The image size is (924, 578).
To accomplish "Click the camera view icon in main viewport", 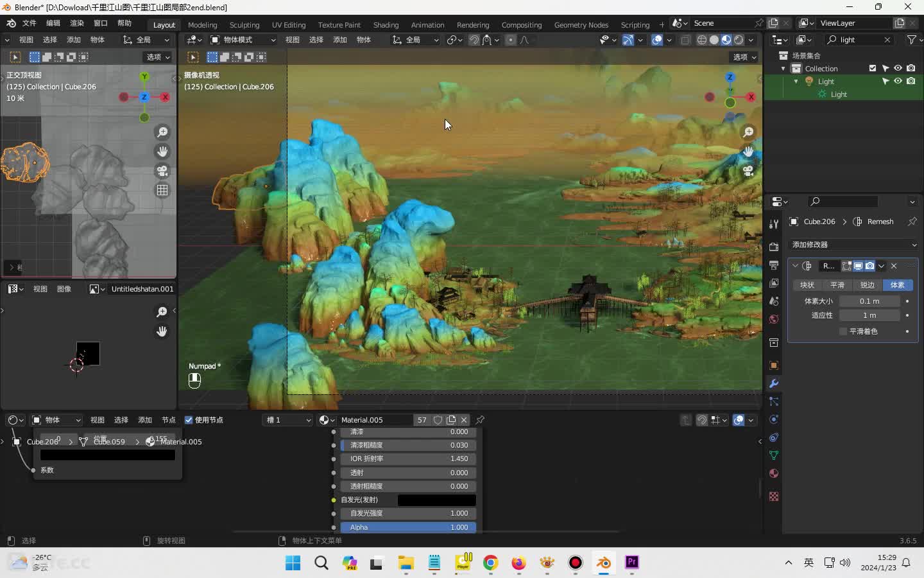I will tap(748, 171).
